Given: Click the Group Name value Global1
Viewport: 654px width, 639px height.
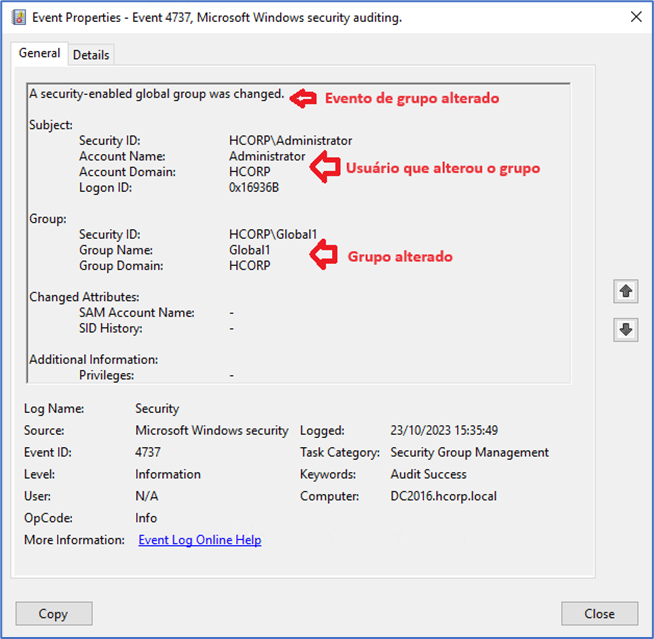Looking at the screenshot, I should (x=249, y=250).
